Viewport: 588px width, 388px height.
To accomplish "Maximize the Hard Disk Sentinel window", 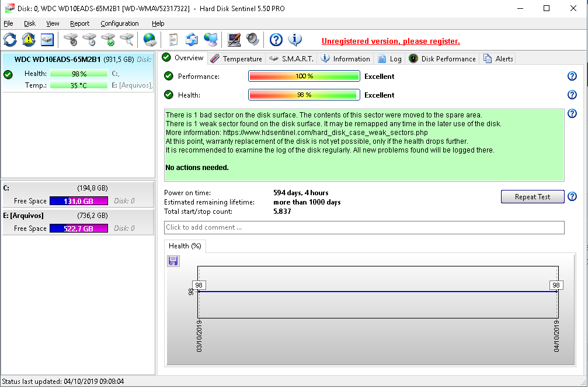I will (x=547, y=8).
